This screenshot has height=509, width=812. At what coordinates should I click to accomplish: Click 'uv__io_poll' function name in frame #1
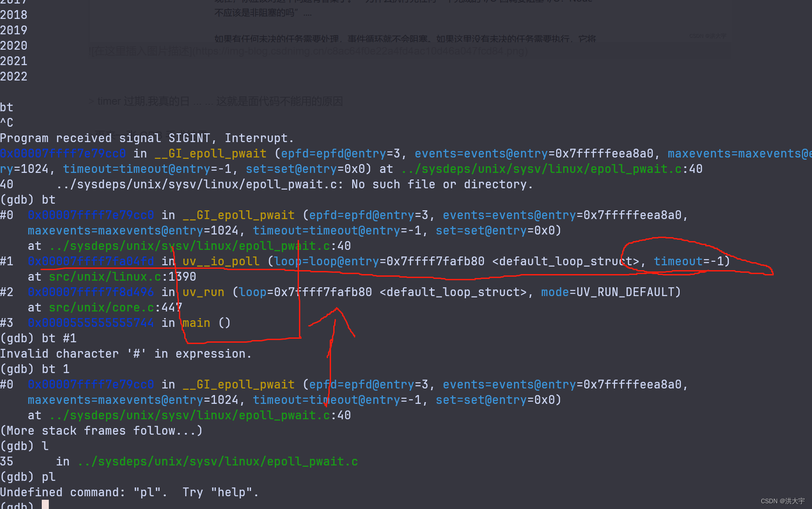[221, 261]
